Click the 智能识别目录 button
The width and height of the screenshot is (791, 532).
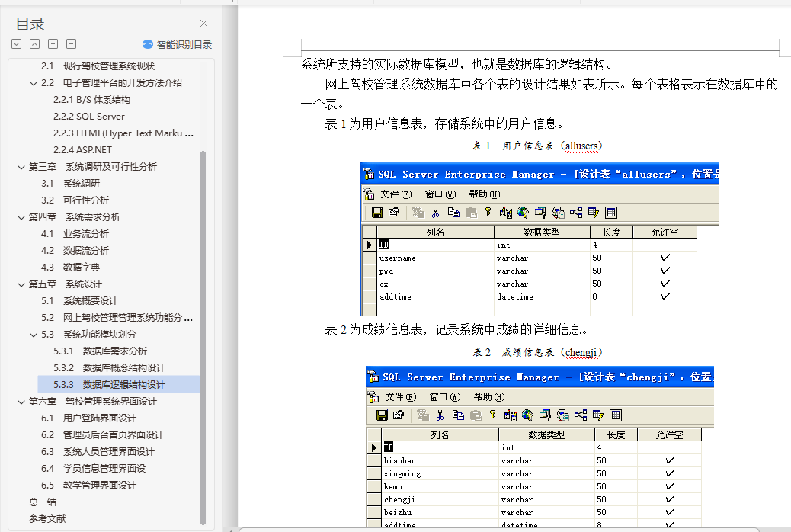[177, 44]
